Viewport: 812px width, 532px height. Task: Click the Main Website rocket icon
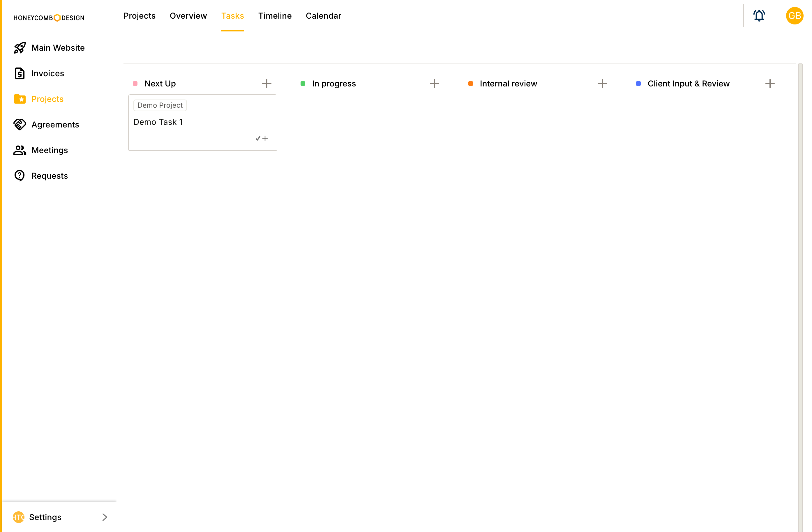click(x=20, y=48)
